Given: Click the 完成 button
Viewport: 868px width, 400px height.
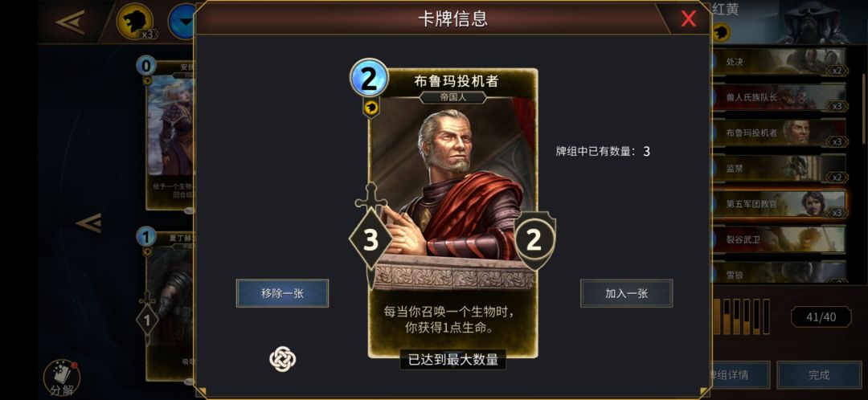Looking at the screenshot, I should point(819,375).
